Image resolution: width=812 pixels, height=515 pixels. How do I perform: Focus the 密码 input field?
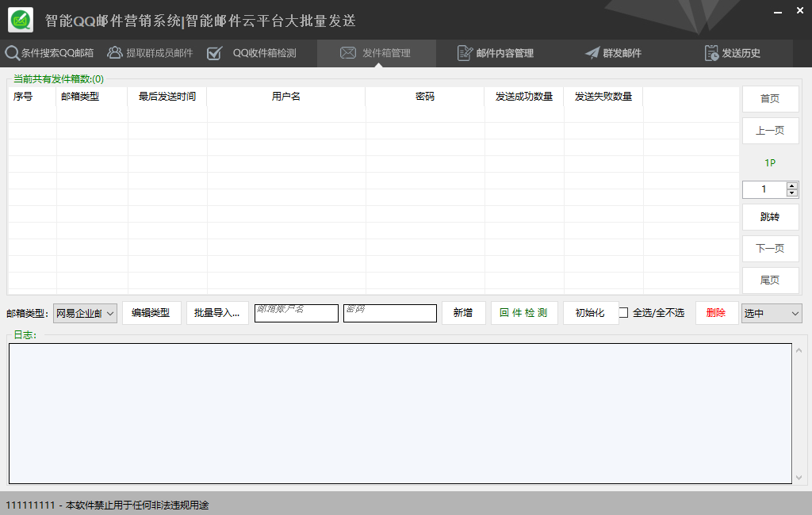(x=390, y=313)
